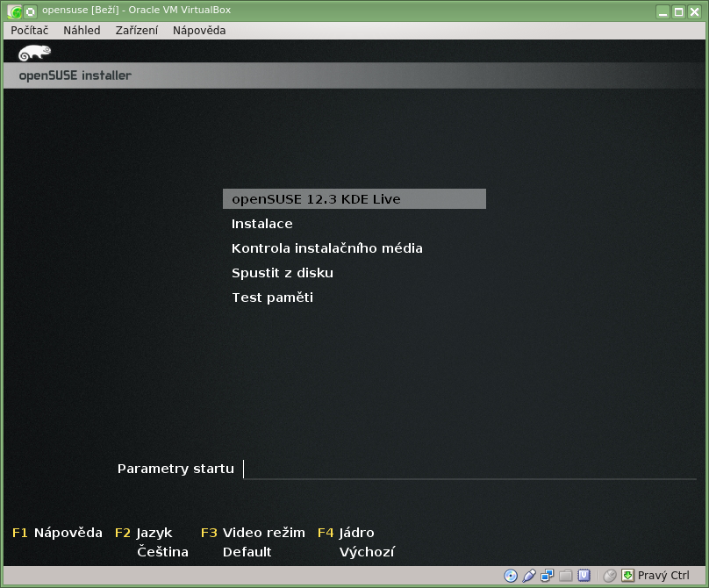Click the Pravý Ctrl host key label
This screenshot has width=709, height=588.
pos(663,576)
